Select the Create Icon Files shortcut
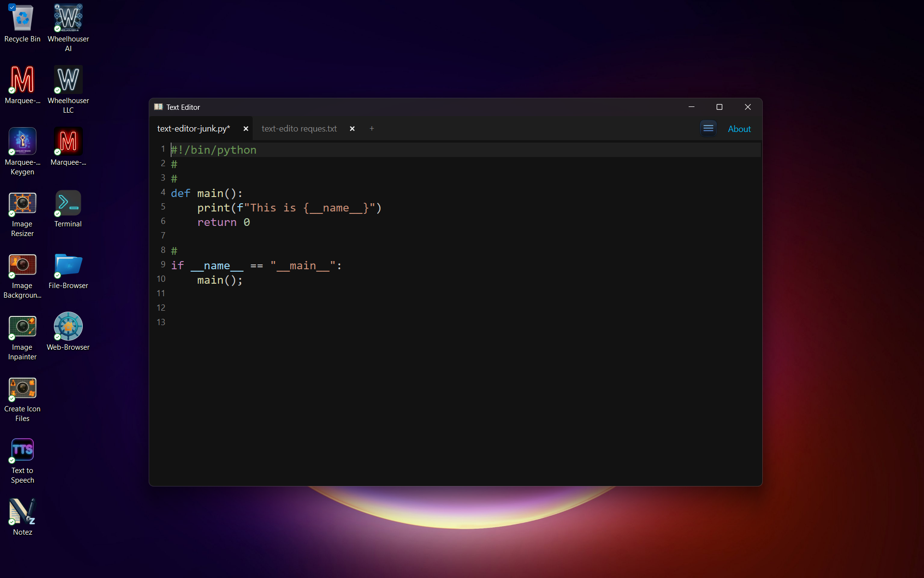Viewport: 924px width, 578px height. [22, 398]
